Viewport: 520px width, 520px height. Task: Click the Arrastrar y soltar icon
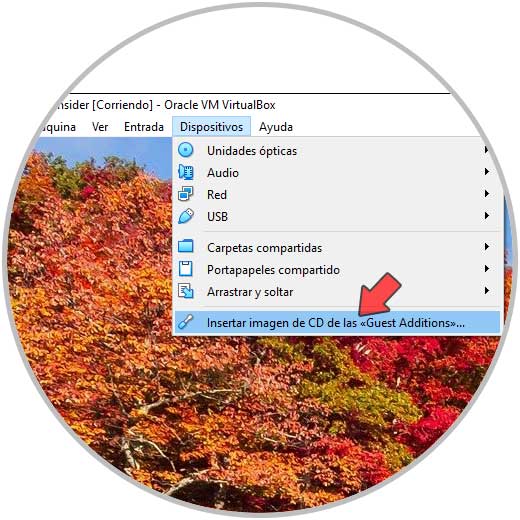pyautogui.click(x=186, y=291)
